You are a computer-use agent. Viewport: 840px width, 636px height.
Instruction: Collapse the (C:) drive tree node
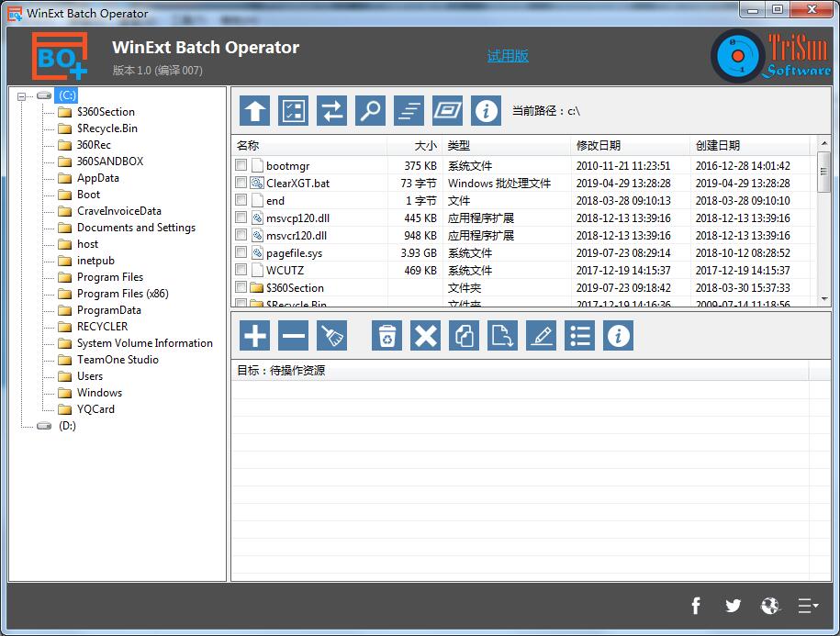[x=22, y=95]
